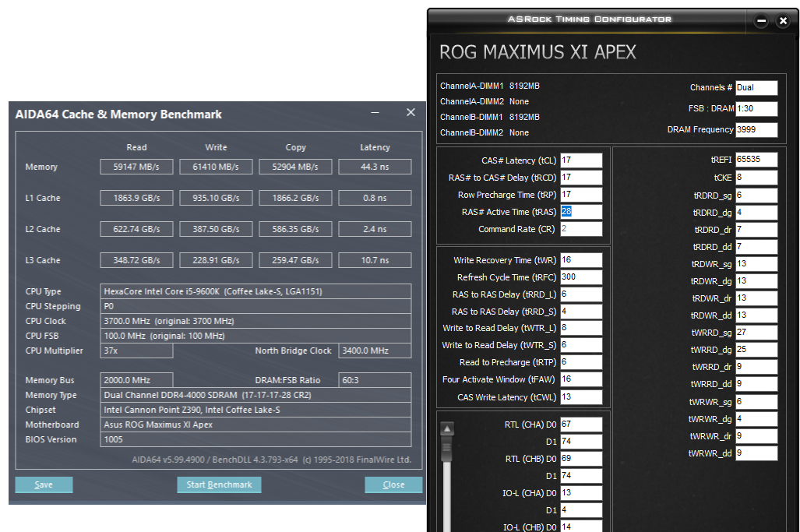Click the tCKE value field

pos(756,178)
